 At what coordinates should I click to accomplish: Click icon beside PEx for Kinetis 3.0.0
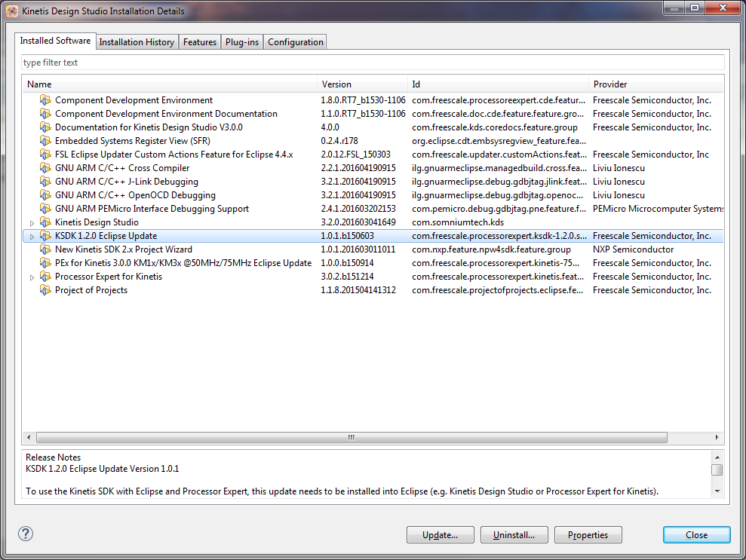45,263
